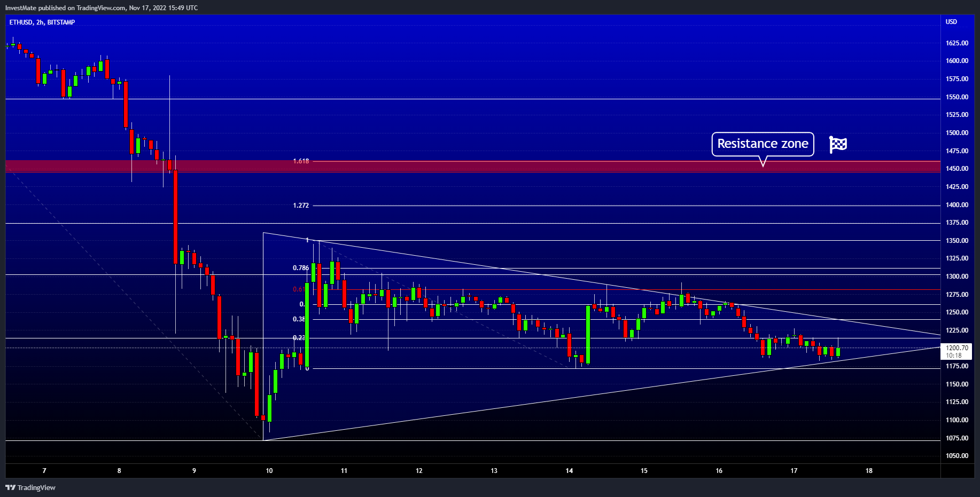This screenshot has width=980, height=497.
Task: Click the 1425.00 price axis label
Action: pos(956,187)
